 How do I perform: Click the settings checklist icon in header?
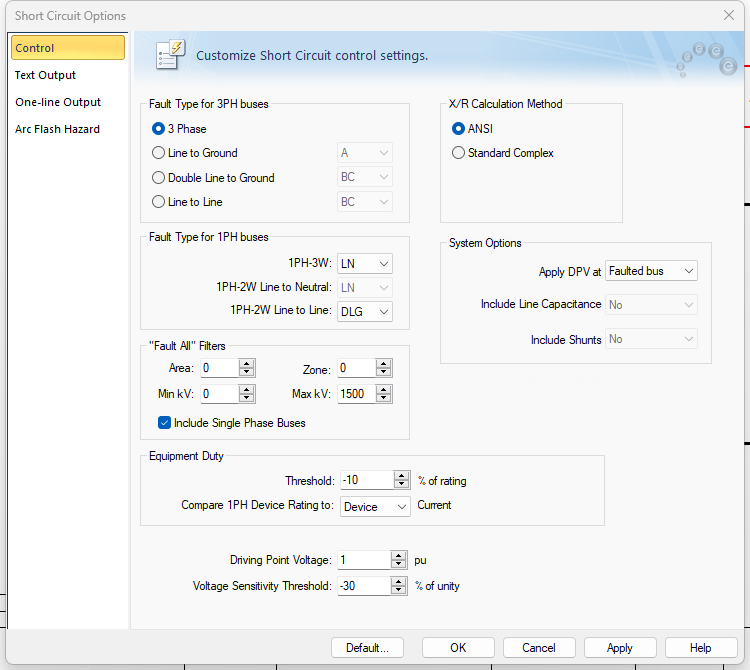click(x=171, y=55)
